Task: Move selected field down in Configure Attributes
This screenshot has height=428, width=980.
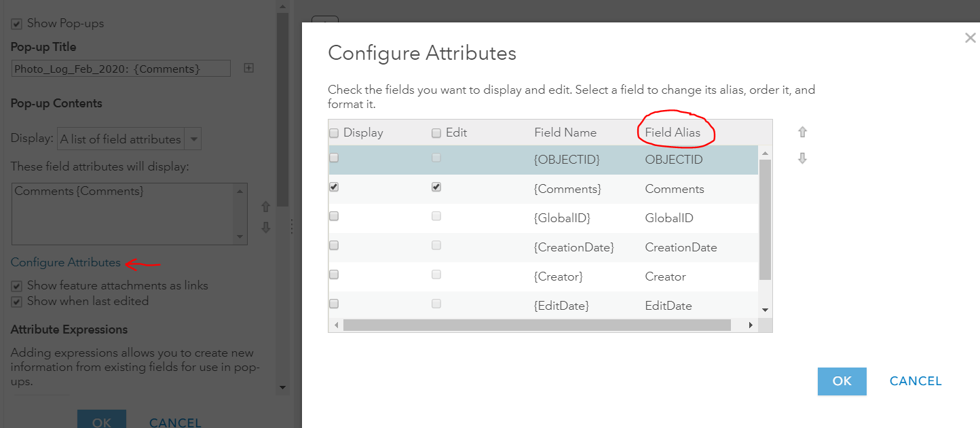Action: (x=802, y=158)
